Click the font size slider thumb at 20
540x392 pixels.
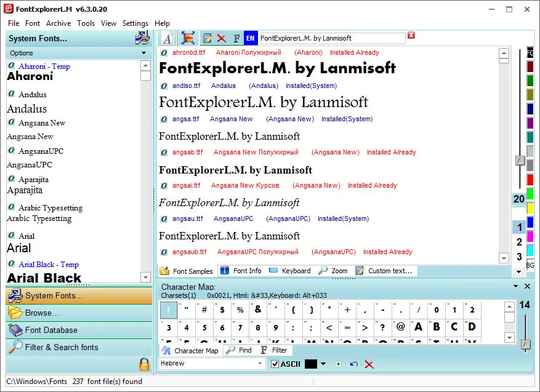click(520, 161)
